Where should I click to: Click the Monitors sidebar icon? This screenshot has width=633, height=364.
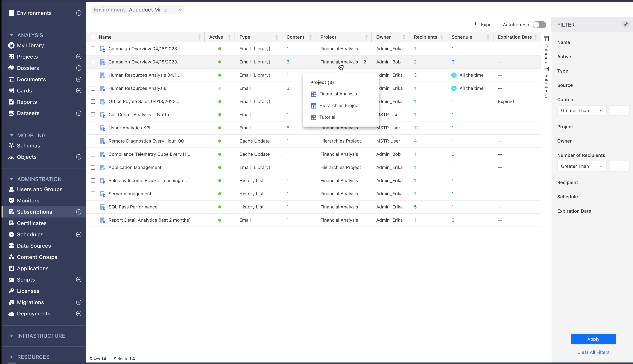(11, 201)
